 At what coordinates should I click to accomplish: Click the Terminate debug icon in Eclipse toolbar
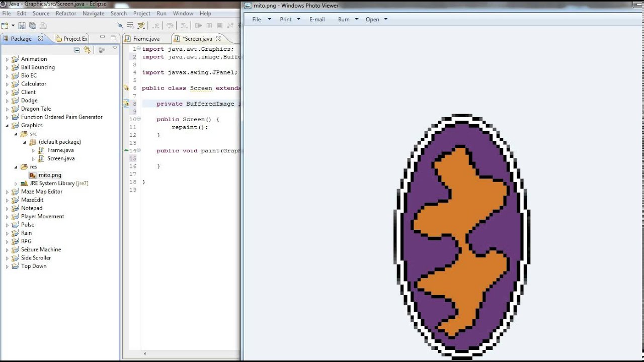click(x=220, y=26)
